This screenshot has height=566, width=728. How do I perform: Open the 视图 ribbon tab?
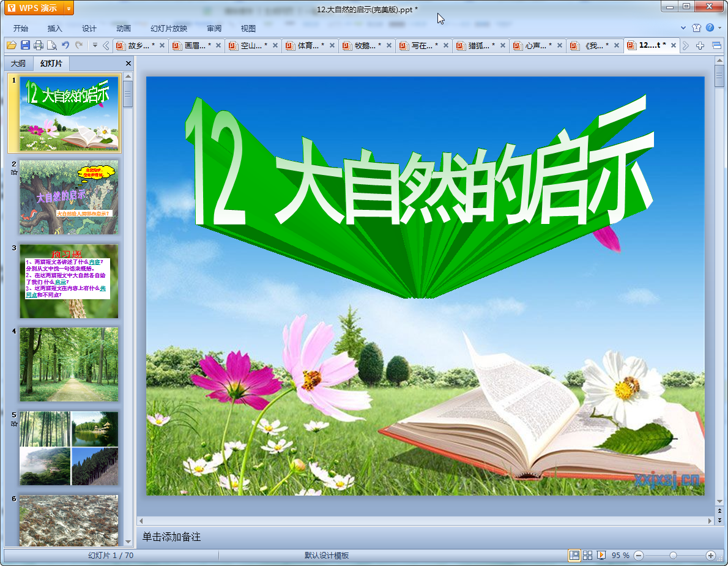248,28
